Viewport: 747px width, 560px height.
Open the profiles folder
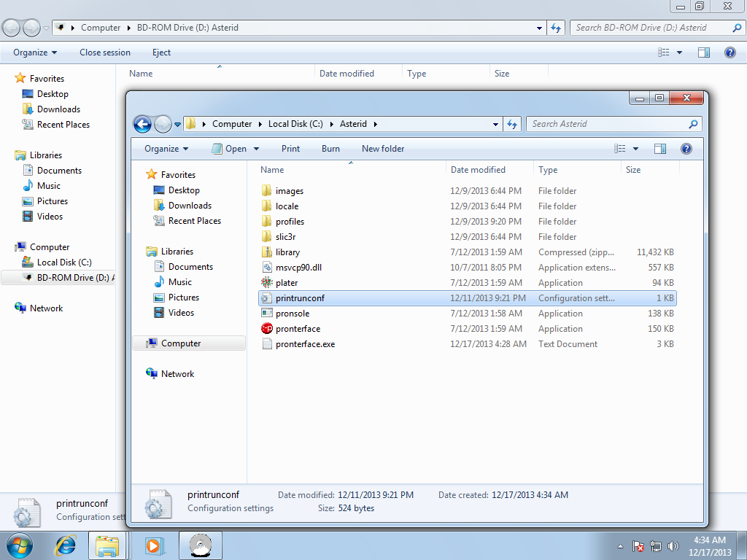290,222
